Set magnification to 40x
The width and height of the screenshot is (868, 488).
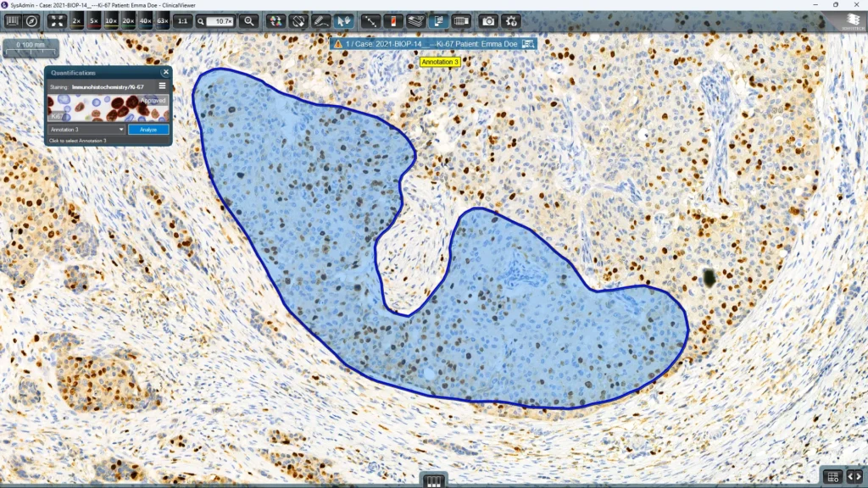(145, 21)
